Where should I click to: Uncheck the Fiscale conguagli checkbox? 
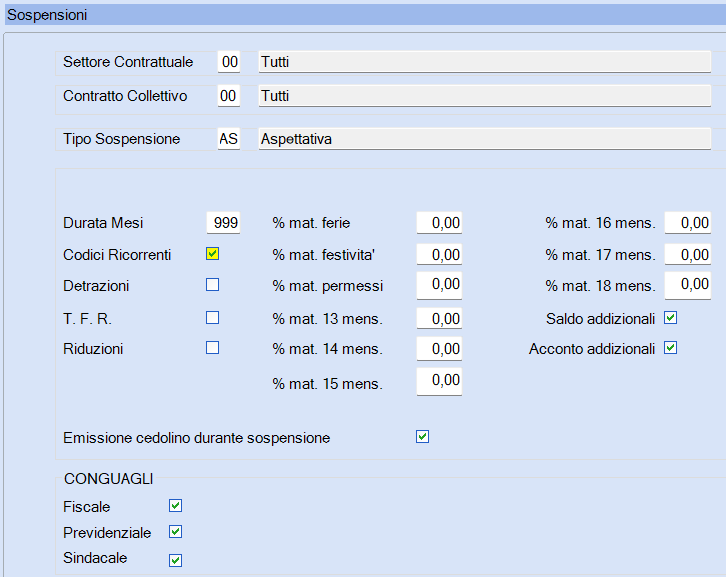click(175, 506)
